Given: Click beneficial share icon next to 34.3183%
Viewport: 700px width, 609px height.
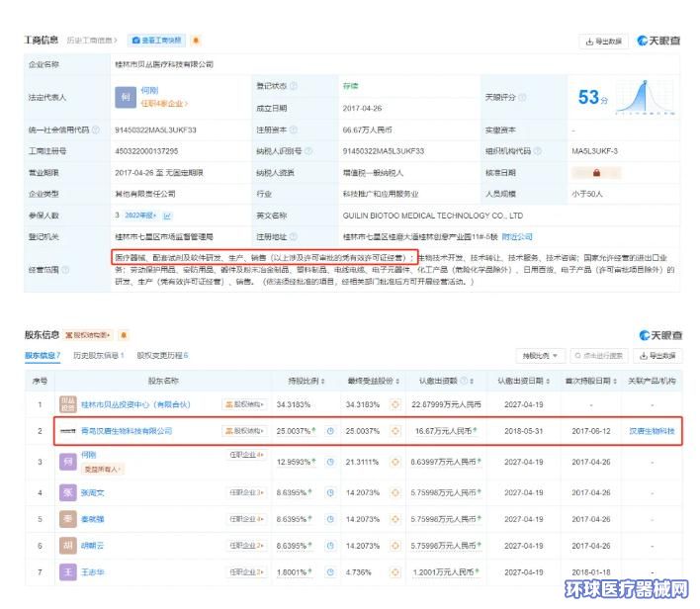Looking at the screenshot, I should (x=394, y=404).
